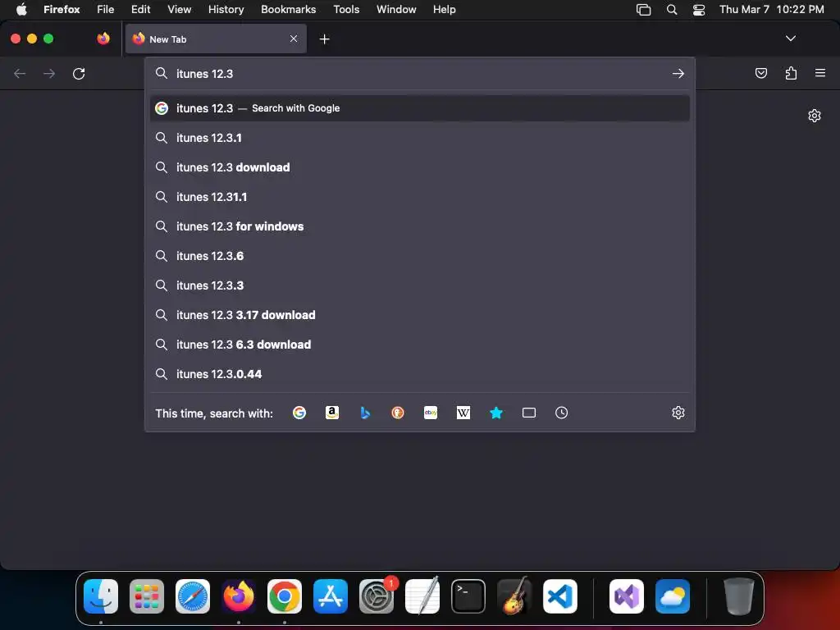The image size is (840, 630).
Task: Open the Edit menu
Action: (140, 9)
